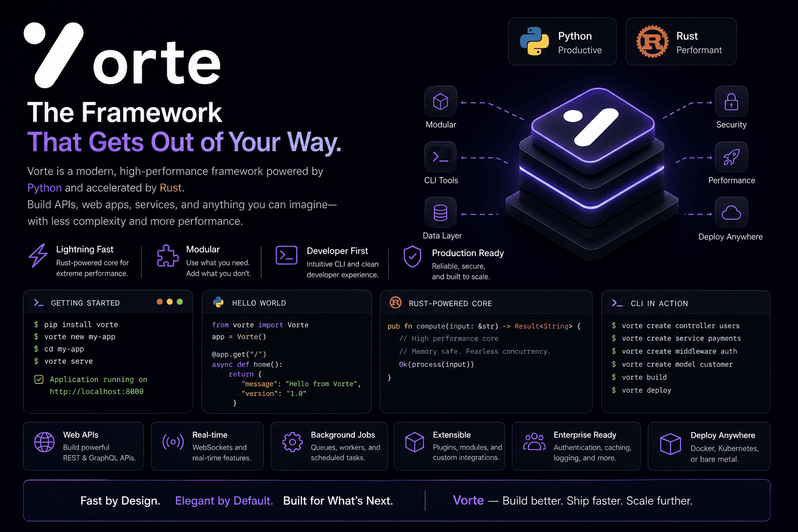Click the Enterprise Ready people icon
The image size is (798, 532).
coord(534,442)
